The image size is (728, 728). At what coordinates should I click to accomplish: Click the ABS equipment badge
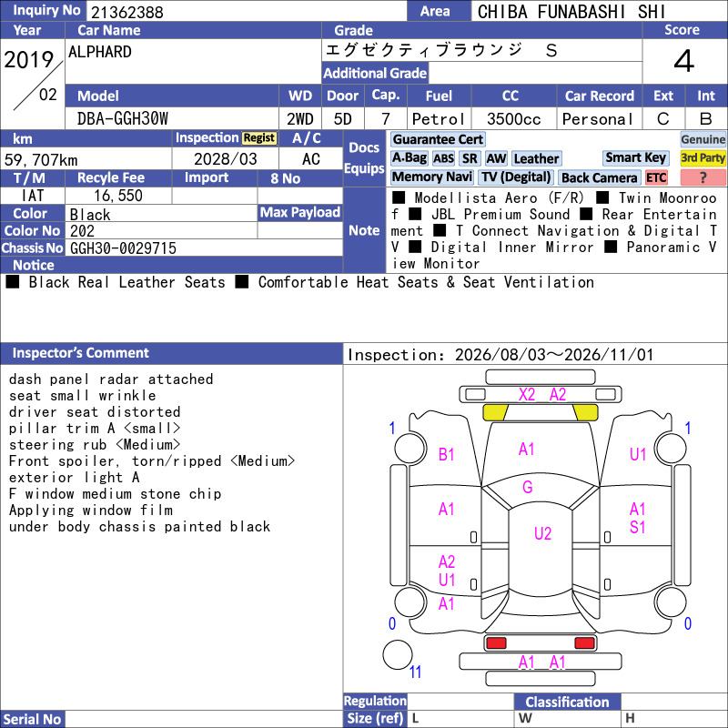point(443,158)
